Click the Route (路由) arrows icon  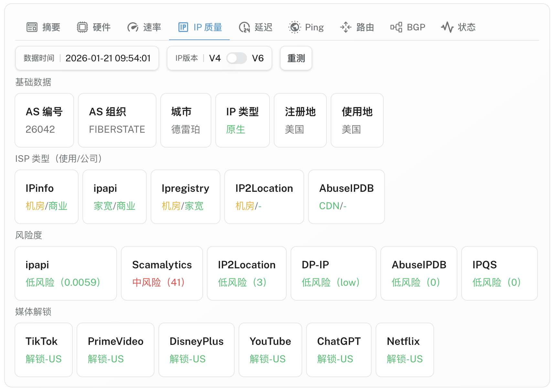click(346, 27)
